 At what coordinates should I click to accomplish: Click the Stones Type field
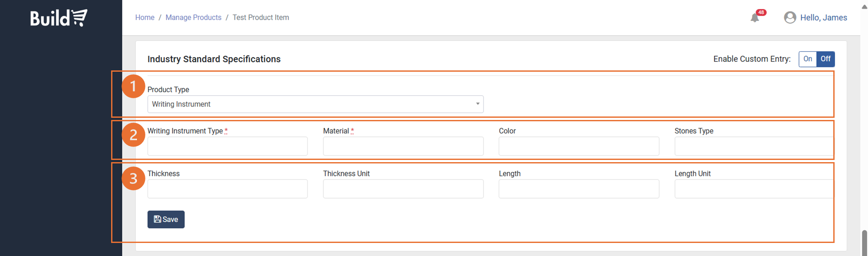[x=753, y=146]
